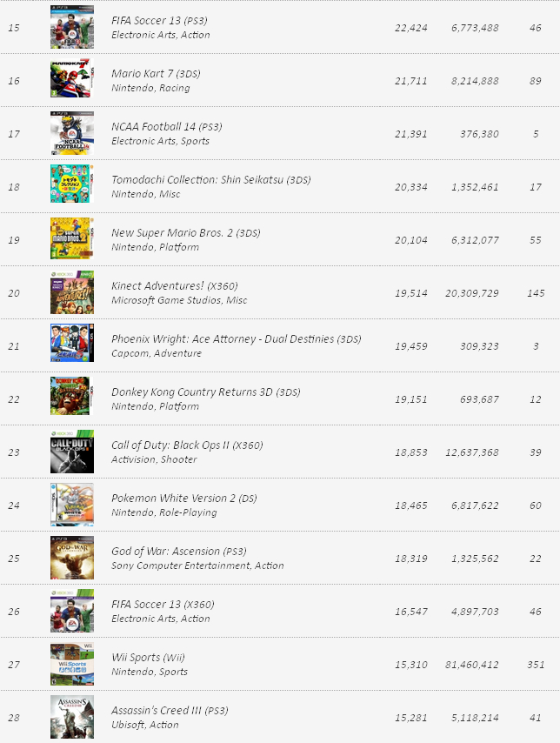Open the Mario Kart 7 box art
Viewport: 560px width, 743px height.
71,80
